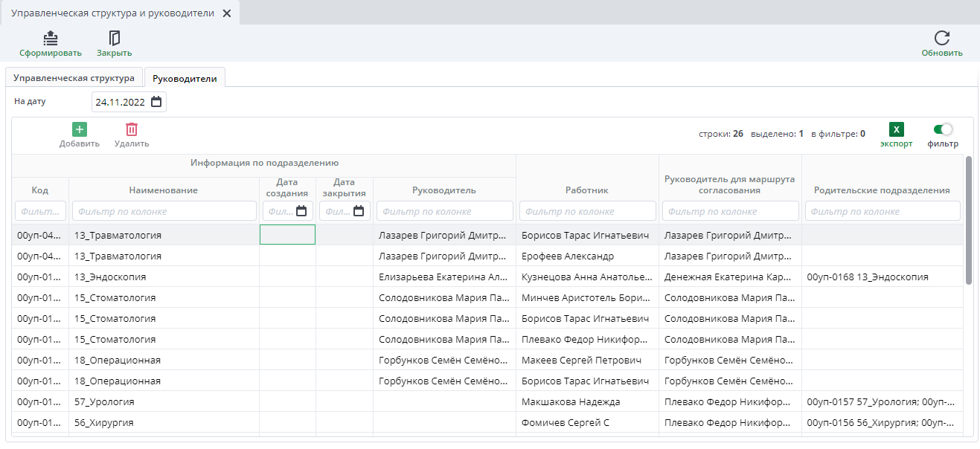Viewport: 980px width, 449px height.
Task: Toggle the фильтр switch
Action: tap(943, 129)
